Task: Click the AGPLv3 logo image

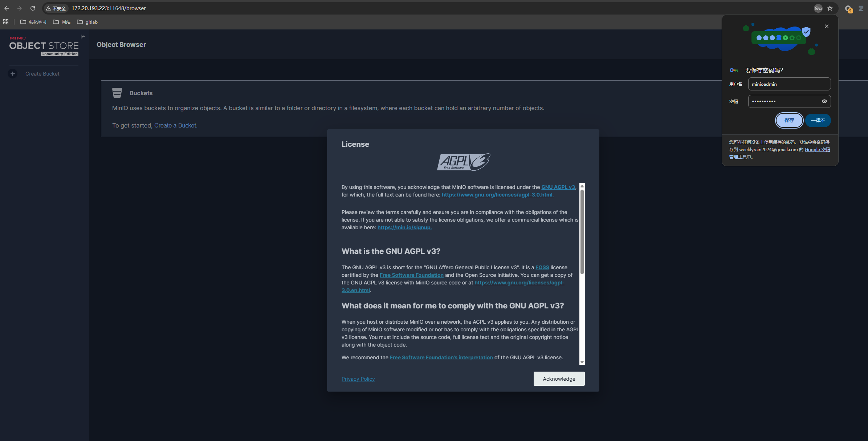Action: 463,162
